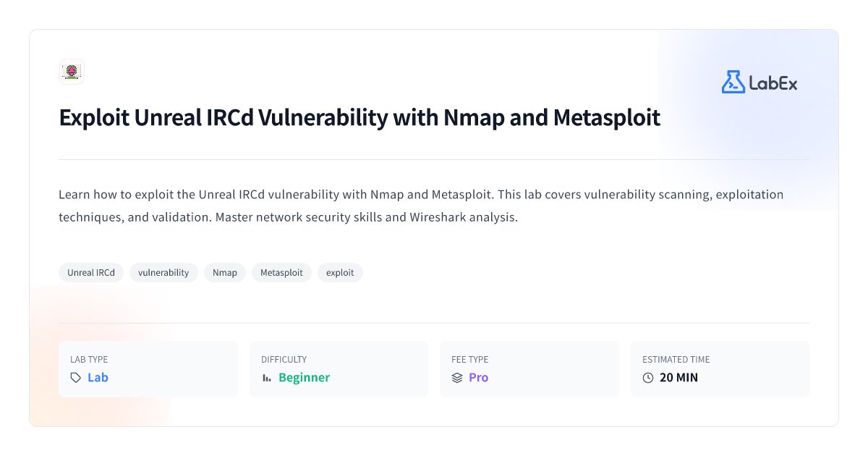This screenshot has width=868, height=456.
Task: Click the ESTIMATED TIME label
Action: [x=676, y=360]
